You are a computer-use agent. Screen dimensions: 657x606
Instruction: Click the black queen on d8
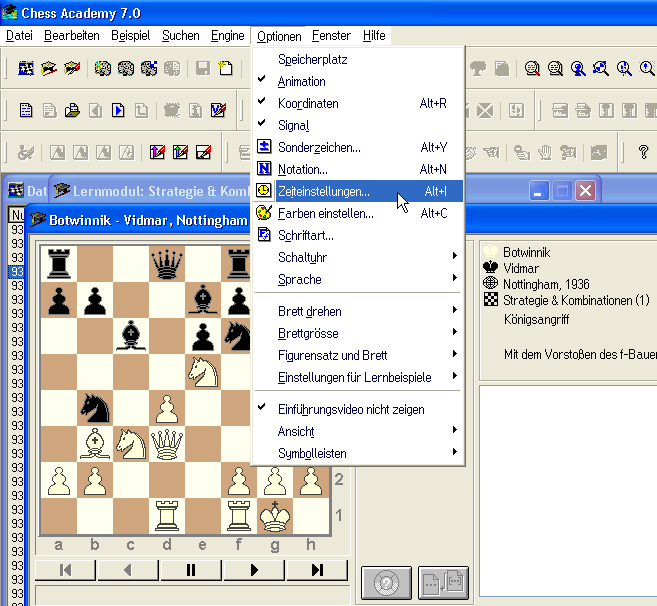(x=167, y=264)
